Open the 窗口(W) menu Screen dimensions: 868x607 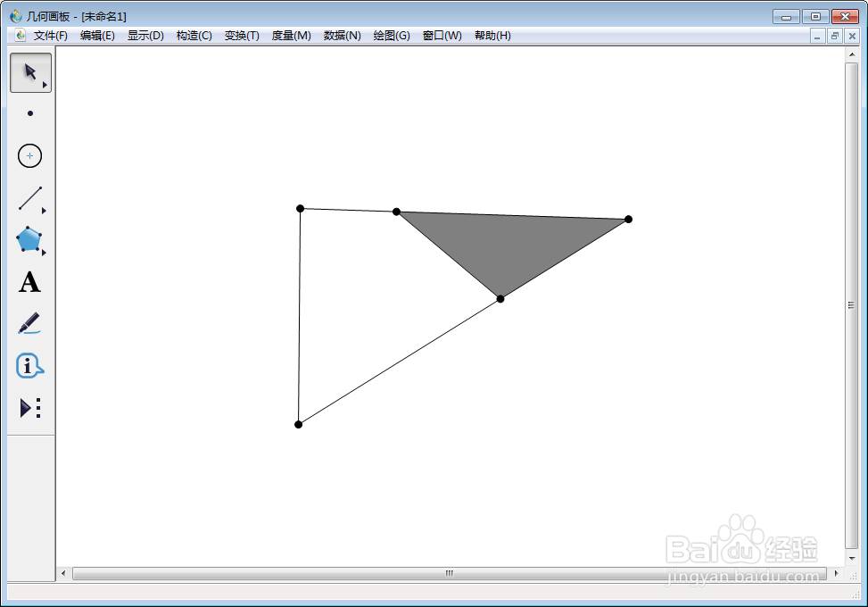442,36
